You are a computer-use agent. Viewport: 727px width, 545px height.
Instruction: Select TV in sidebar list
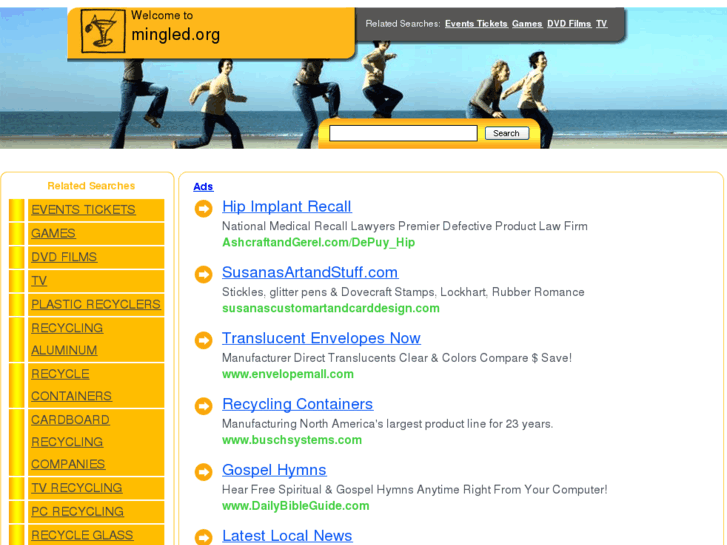pyautogui.click(x=39, y=281)
